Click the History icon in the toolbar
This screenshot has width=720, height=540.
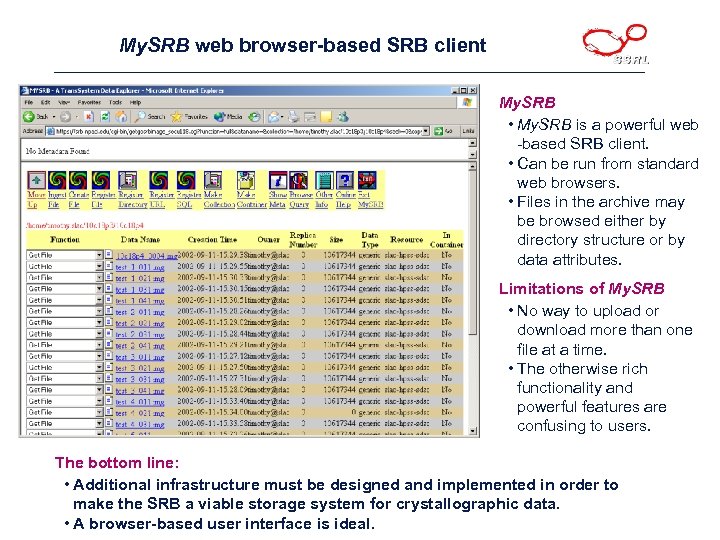[x=254, y=117]
